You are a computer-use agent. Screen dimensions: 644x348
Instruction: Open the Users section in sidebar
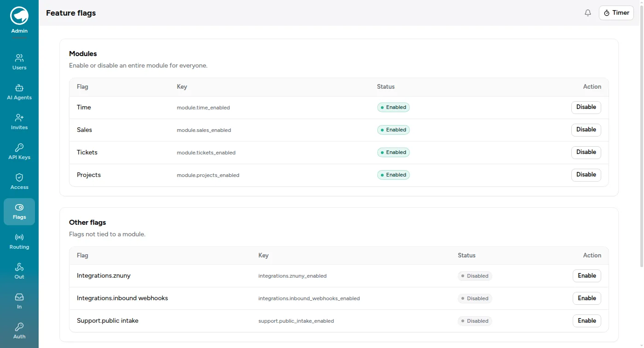[19, 62]
